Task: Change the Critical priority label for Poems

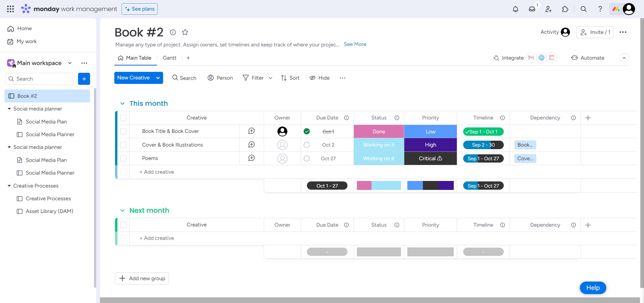Action: (430, 158)
